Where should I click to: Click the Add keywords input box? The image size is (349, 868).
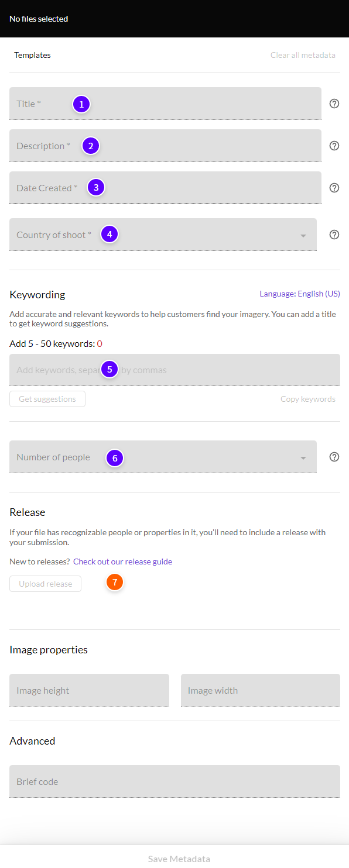click(174, 370)
